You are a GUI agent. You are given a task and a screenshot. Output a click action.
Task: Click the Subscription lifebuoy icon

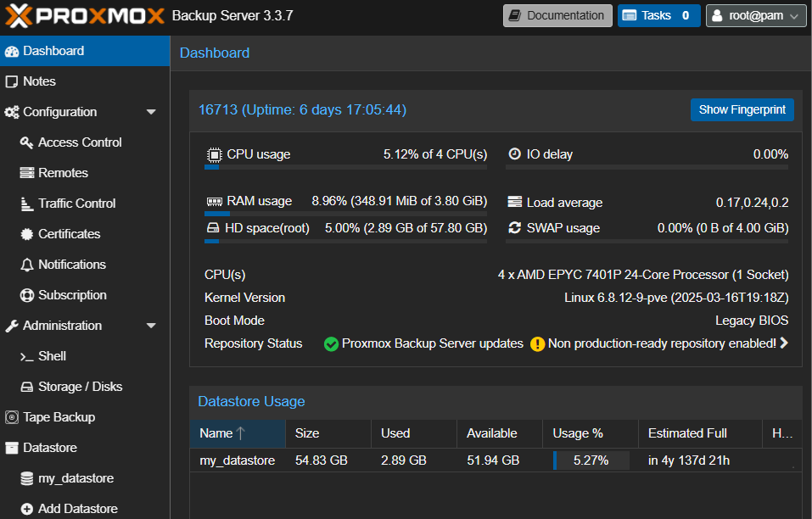pos(26,295)
